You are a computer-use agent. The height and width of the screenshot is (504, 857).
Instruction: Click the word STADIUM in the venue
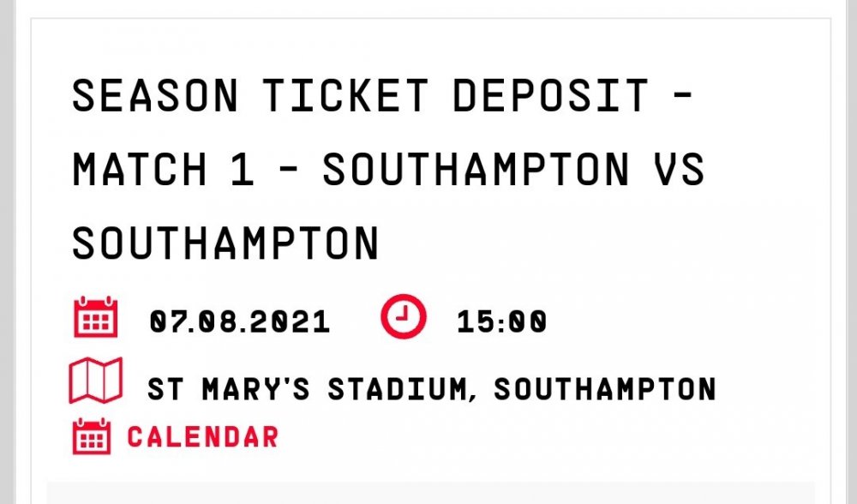400,388
